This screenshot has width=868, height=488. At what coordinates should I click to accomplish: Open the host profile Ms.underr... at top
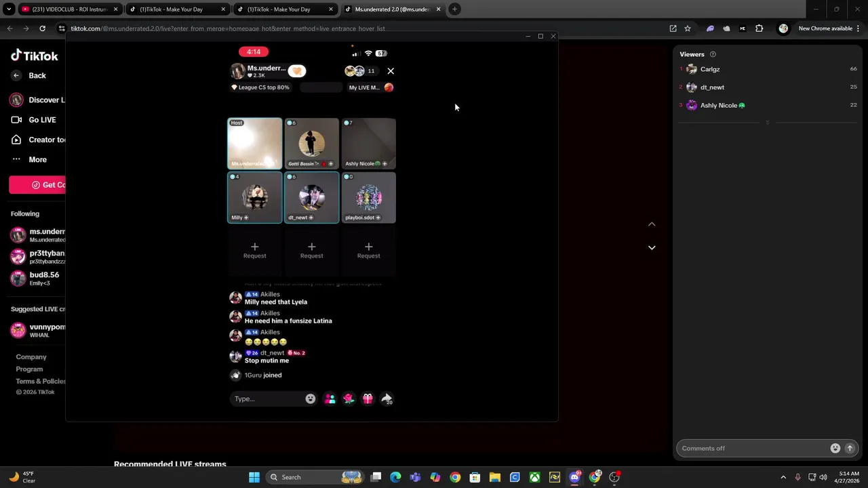(x=258, y=71)
